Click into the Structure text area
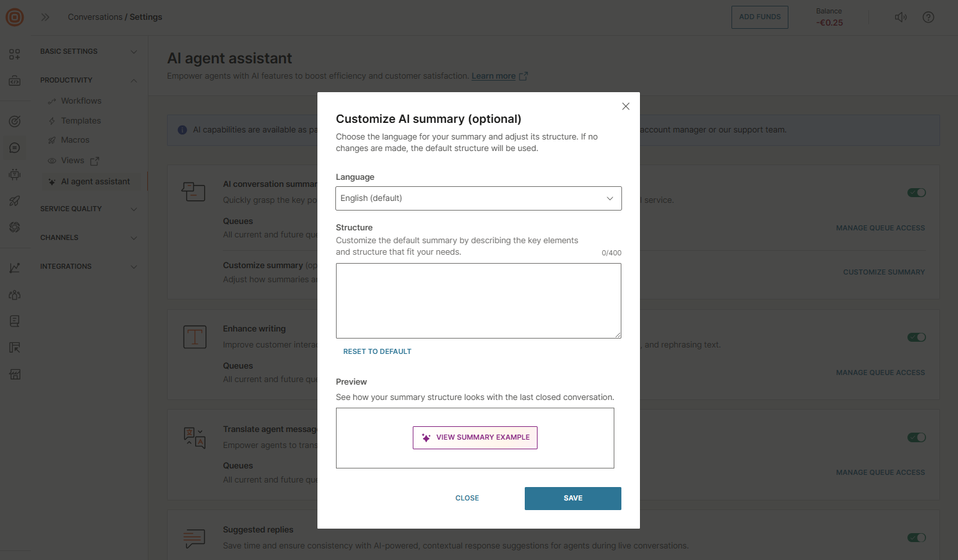958x560 pixels. coord(478,300)
